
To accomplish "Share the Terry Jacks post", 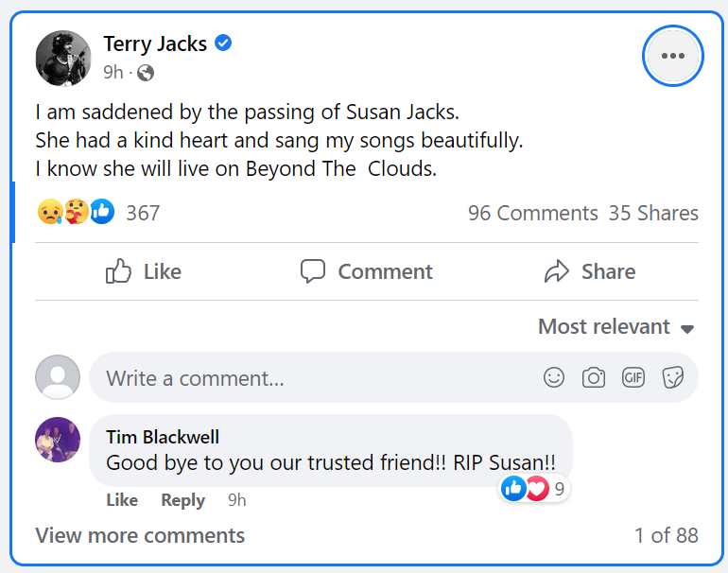I will [x=590, y=271].
